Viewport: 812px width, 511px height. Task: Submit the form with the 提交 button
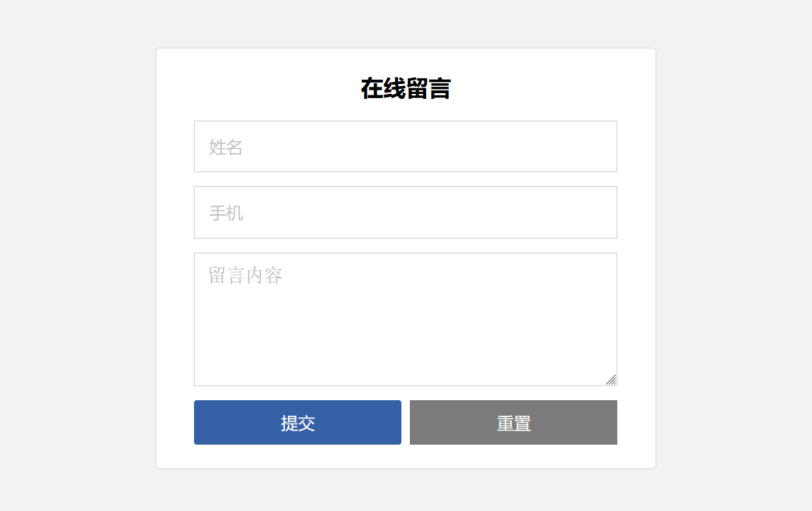(298, 422)
